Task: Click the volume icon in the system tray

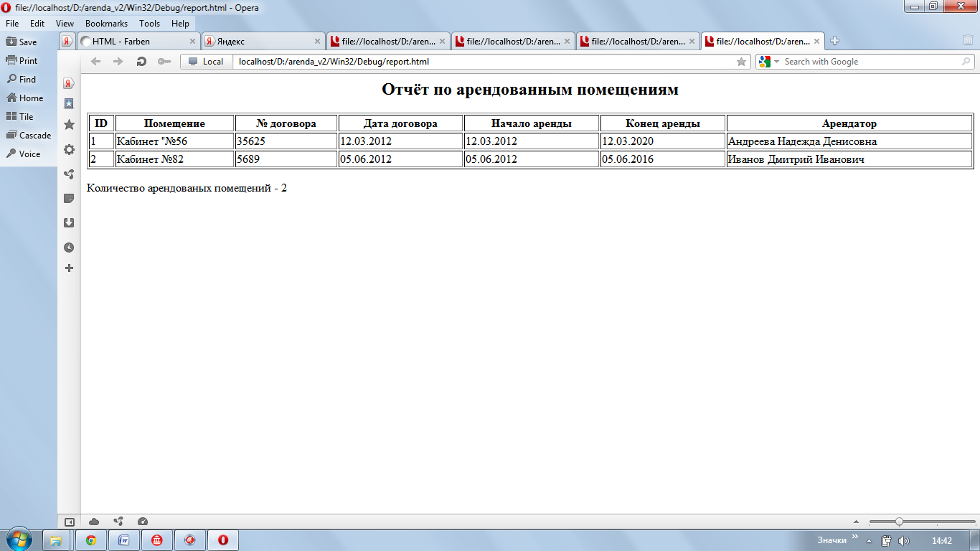Action: click(904, 541)
